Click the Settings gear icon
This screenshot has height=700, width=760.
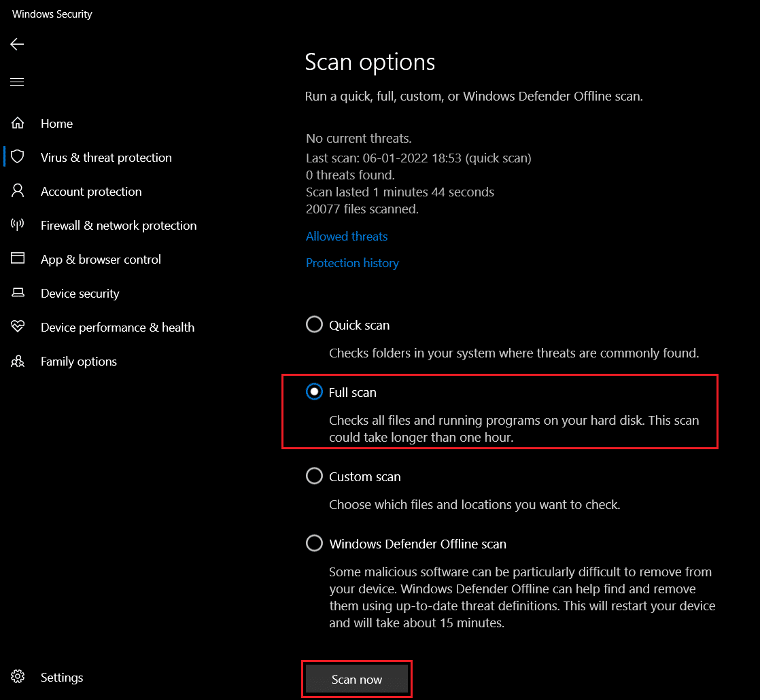coord(18,677)
